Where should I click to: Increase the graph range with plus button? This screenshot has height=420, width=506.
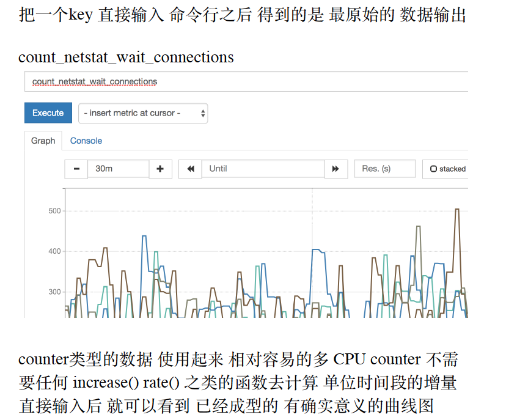tap(160, 169)
